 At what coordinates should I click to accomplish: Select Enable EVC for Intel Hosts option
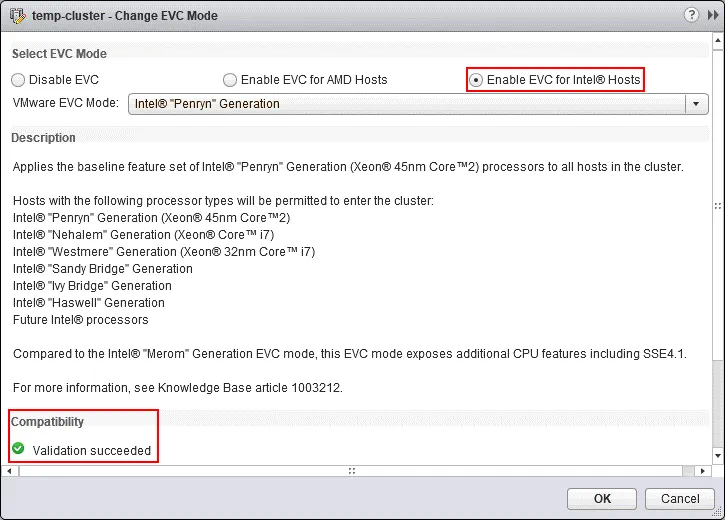(477, 79)
